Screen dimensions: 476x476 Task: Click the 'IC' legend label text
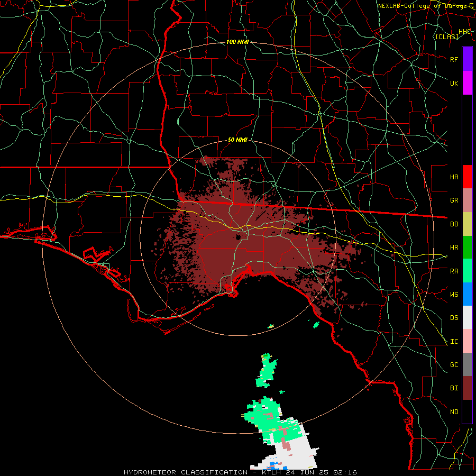[x=454, y=342]
